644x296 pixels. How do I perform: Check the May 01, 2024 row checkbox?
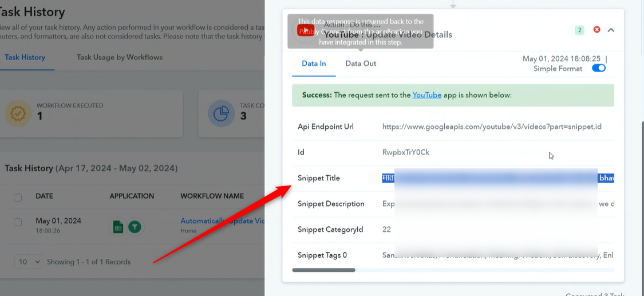coord(18,222)
